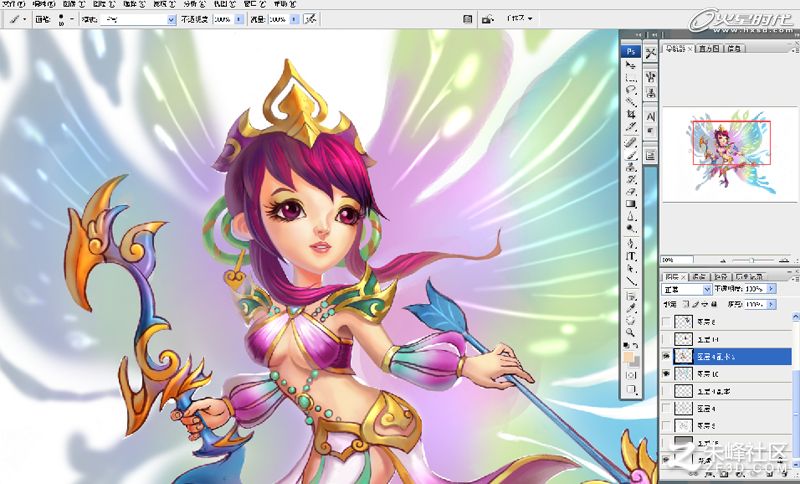Open the flow slider arrow
The width and height of the screenshot is (800, 484).
click(x=294, y=19)
